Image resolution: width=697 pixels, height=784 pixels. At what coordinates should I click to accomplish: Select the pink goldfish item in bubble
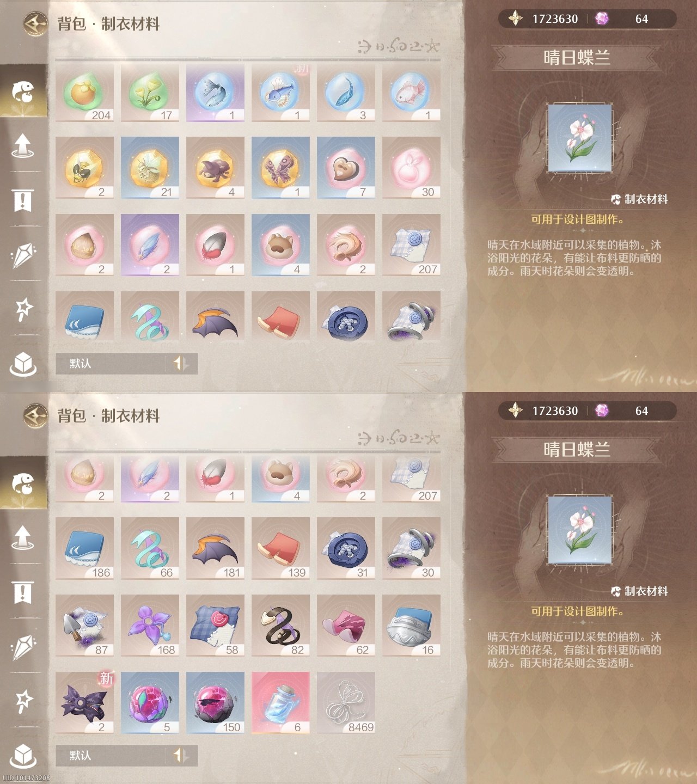pyautogui.click(x=411, y=91)
